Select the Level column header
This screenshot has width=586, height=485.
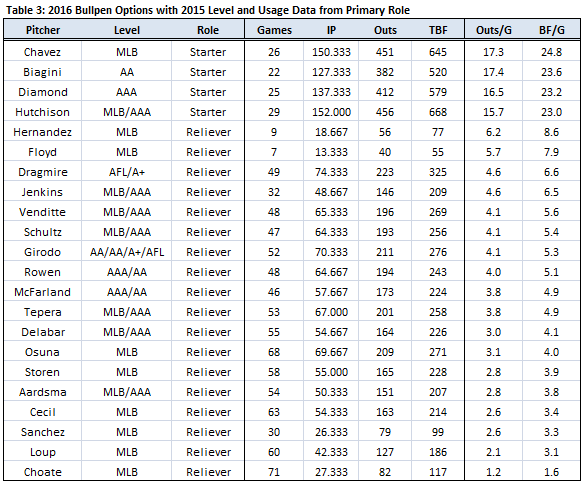[x=127, y=30]
